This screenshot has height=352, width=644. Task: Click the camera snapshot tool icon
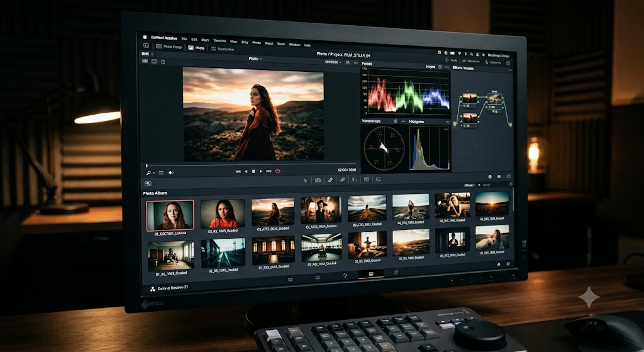tap(318, 180)
